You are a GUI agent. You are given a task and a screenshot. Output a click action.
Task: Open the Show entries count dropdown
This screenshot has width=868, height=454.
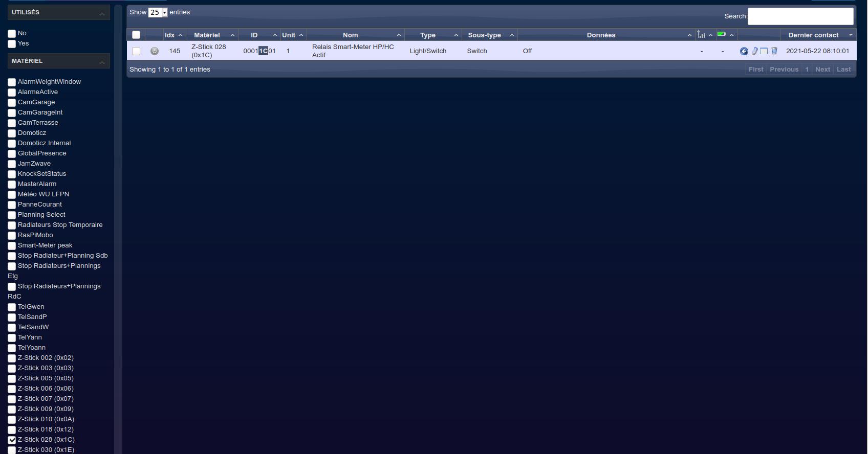(158, 12)
